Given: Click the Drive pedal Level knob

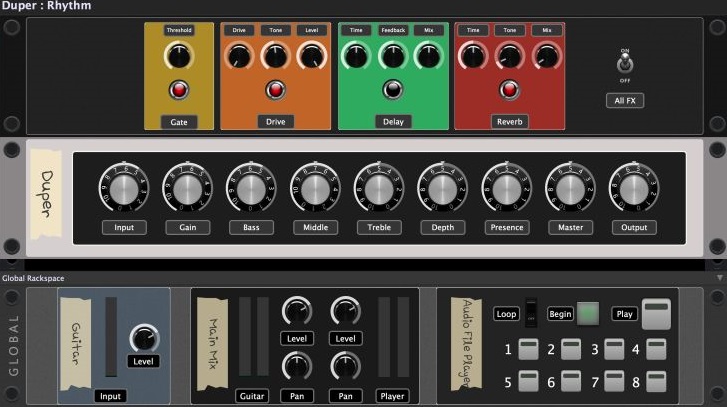Looking at the screenshot, I should [x=312, y=57].
